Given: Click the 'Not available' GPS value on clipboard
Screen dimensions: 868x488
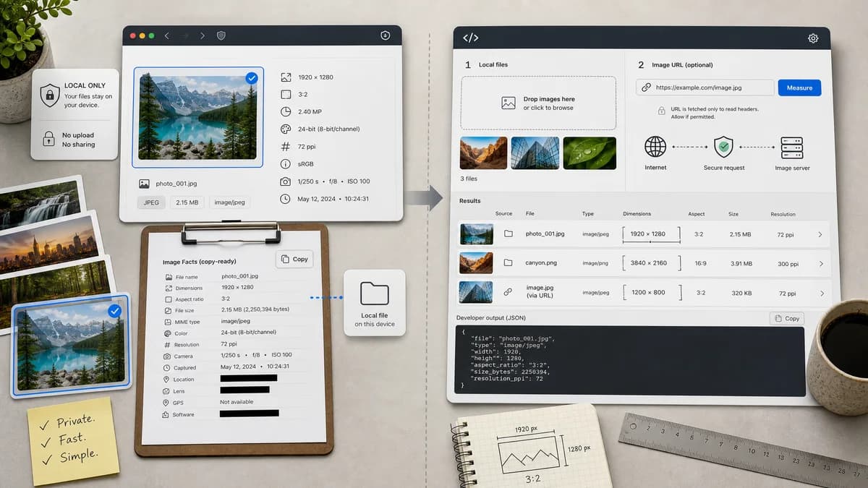Looking at the screenshot, I should pos(237,402).
